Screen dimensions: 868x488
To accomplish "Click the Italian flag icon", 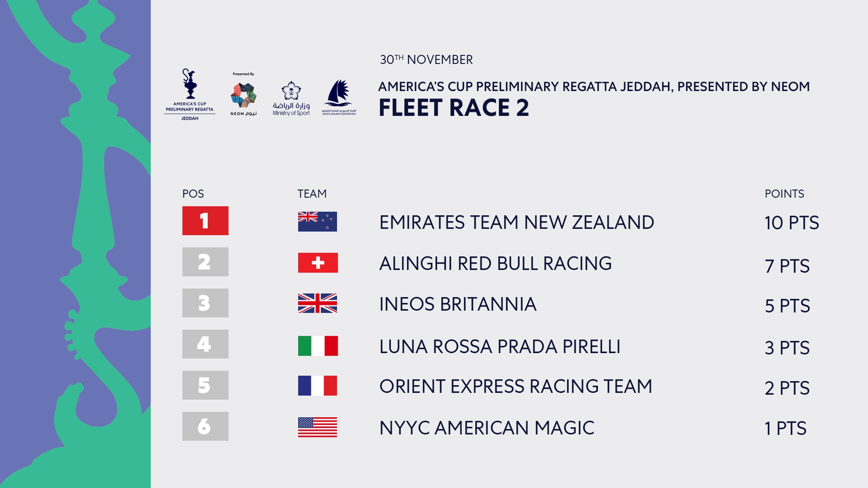I will point(318,346).
